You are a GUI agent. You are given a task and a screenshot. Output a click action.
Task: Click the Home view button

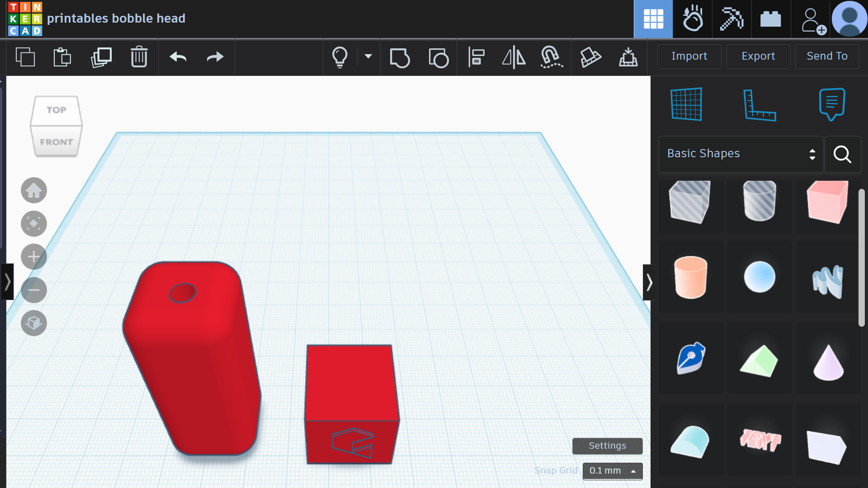(x=34, y=191)
